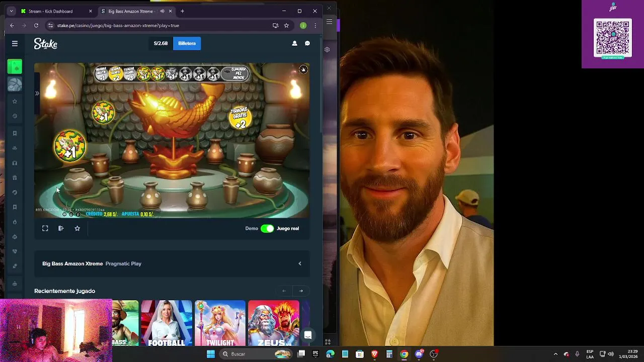Open the Stake hamburger menu

coord(15,44)
